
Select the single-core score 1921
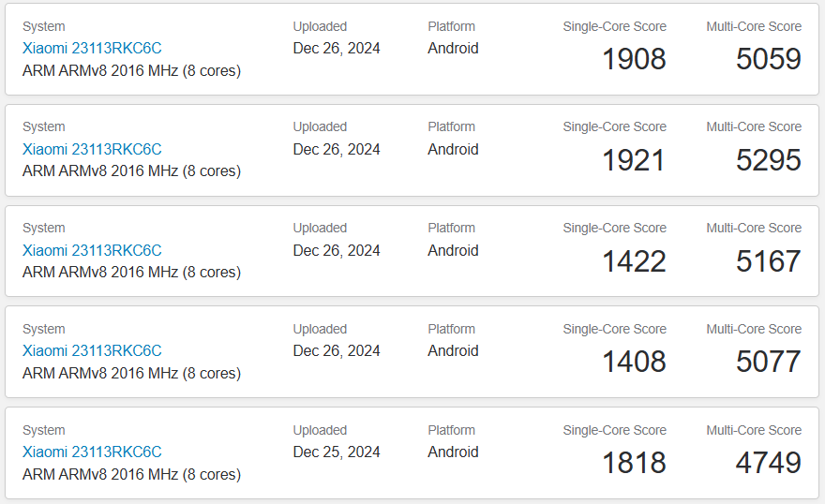[x=634, y=160]
